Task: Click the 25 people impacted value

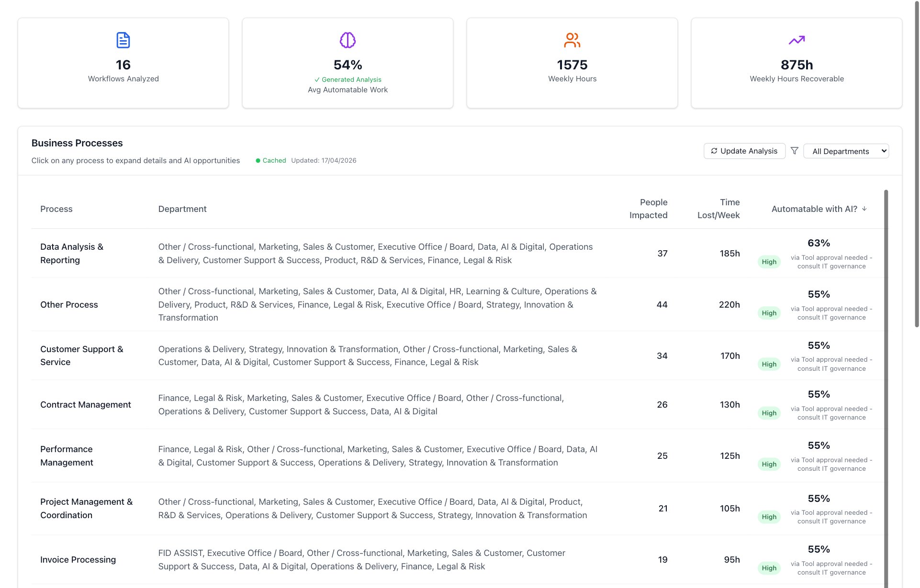Action: point(662,456)
